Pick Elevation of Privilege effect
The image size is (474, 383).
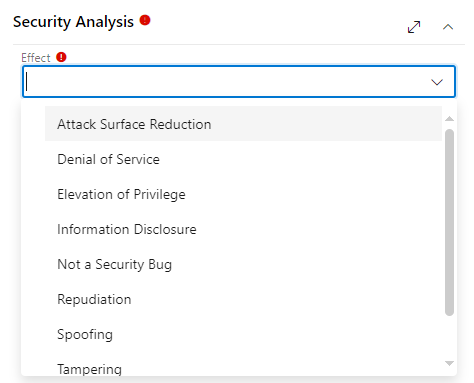click(243, 194)
